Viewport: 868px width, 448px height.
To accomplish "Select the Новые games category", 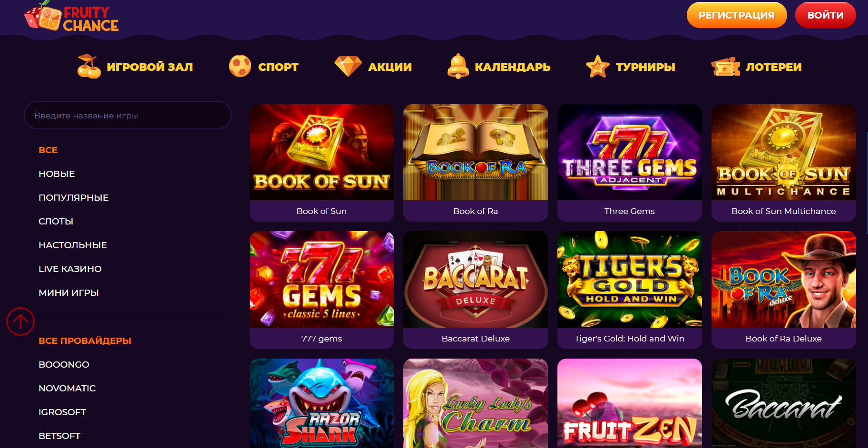I will [57, 174].
